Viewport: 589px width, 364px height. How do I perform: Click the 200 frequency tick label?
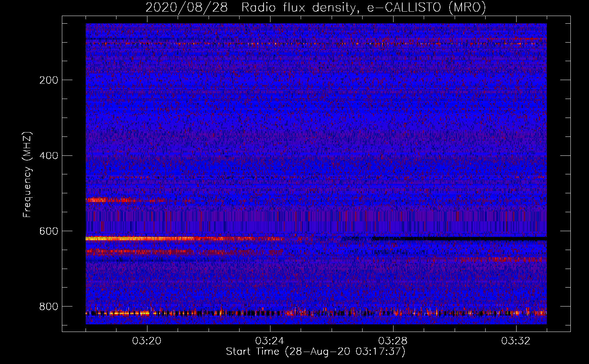pyautogui.click(x=49, y=80)
